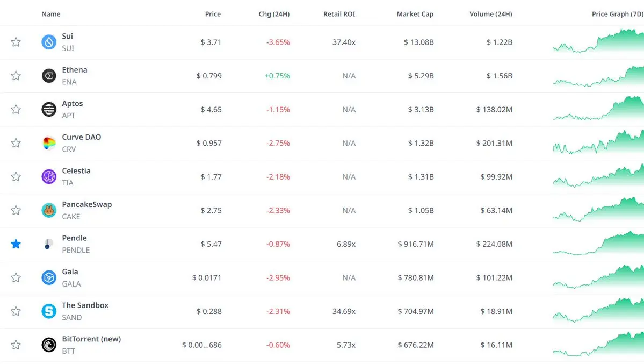
Task: Click the CAKE ticker symbol
Action: tap(71, 216)
